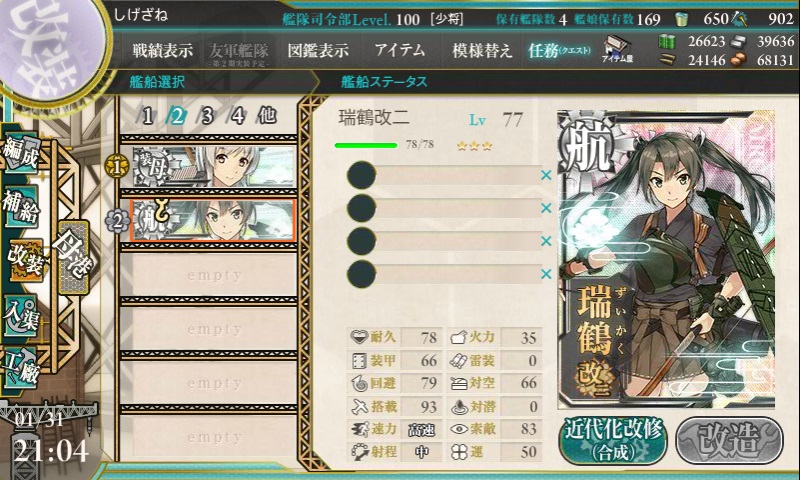Open the 他 other ships tab
The height and width of the screenshot is (480, 801).
(x=267, y=116)
